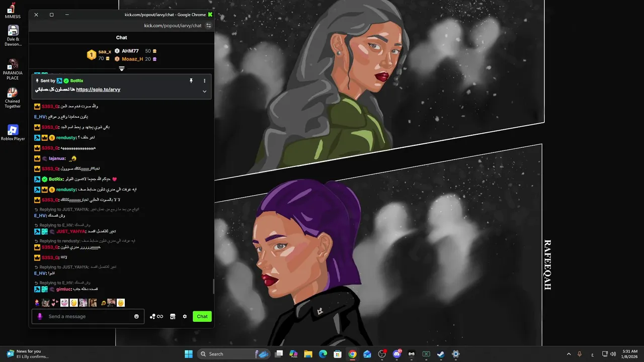This screenshot has height=362, width=644.
Task: Click the network tray icon
Action: 605,354
